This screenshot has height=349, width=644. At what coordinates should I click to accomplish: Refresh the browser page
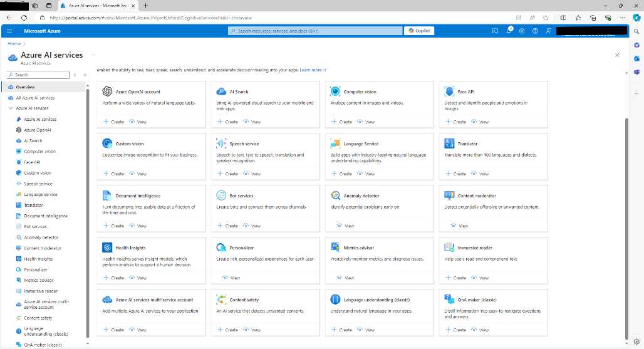[24, 18]
